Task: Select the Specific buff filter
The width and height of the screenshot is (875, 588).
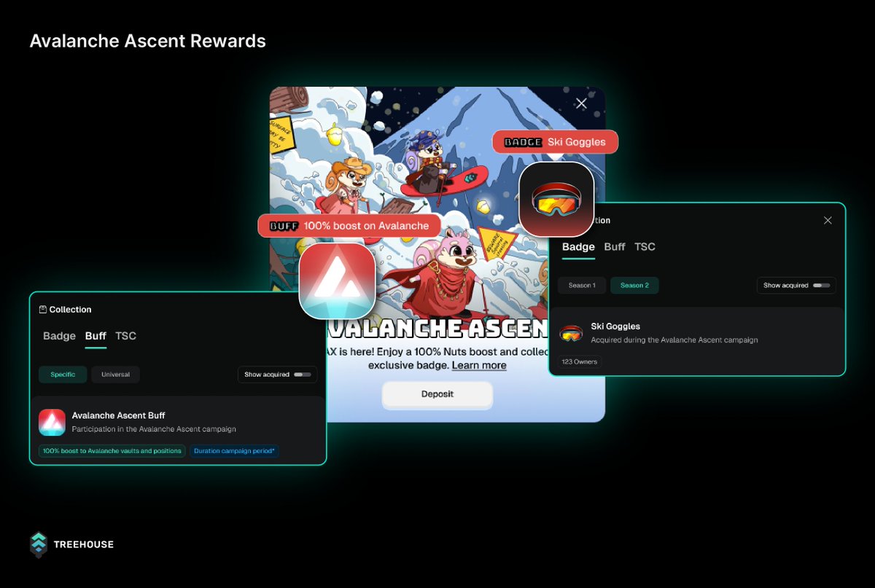Action: coord(63,375)
